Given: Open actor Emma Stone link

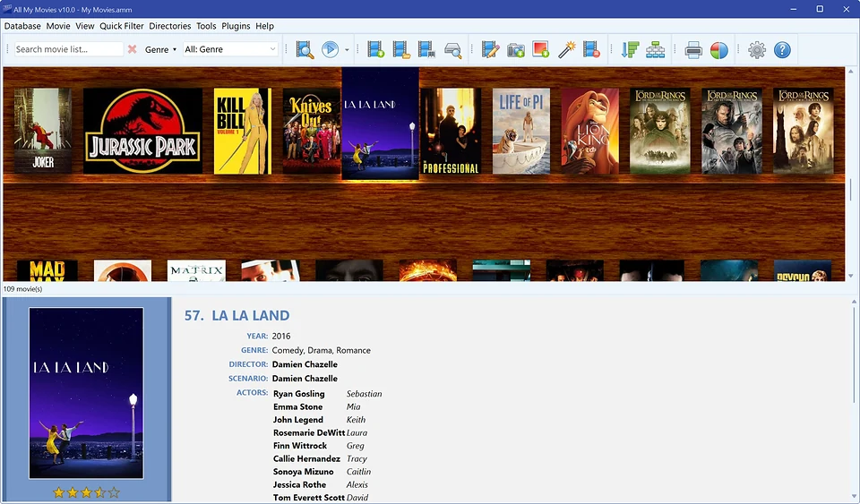Looking at the screenshot, I should tap(297, 407).
